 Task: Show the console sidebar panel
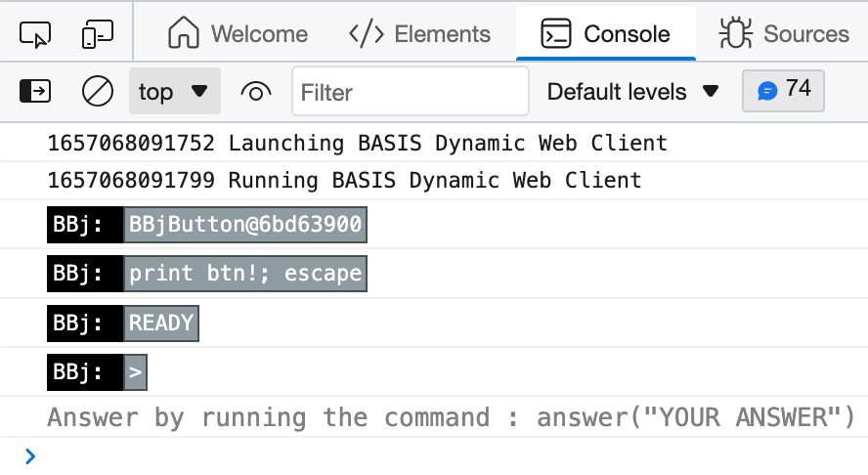click(x=35, y=92)
